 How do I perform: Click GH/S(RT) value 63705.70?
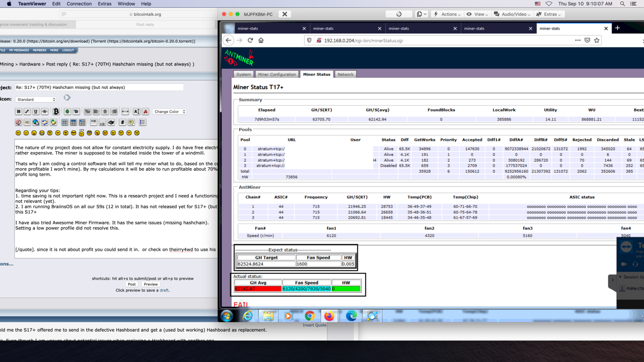321,119
